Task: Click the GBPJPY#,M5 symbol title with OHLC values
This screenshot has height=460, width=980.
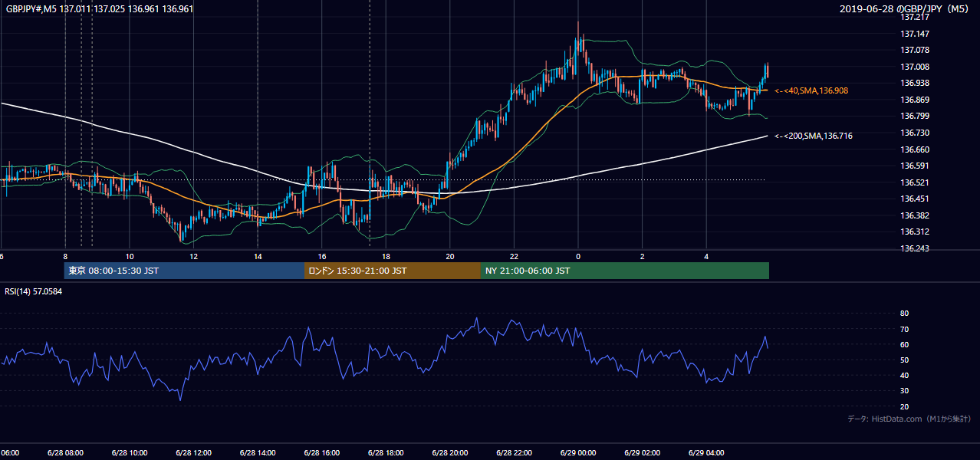Action: [100, 9]
